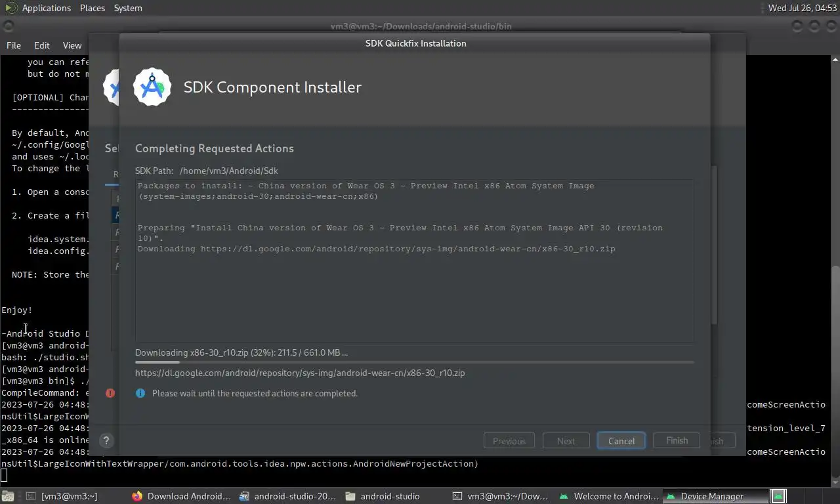Click Completing Requested Actions heading

[215, 148]
